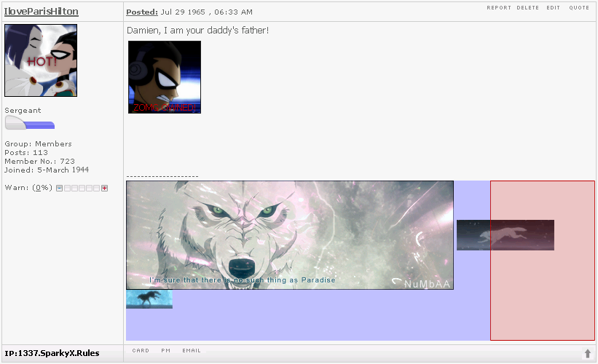Click the 'Group: Members' text
Screen dimensions: 598x364
(38, 143)
